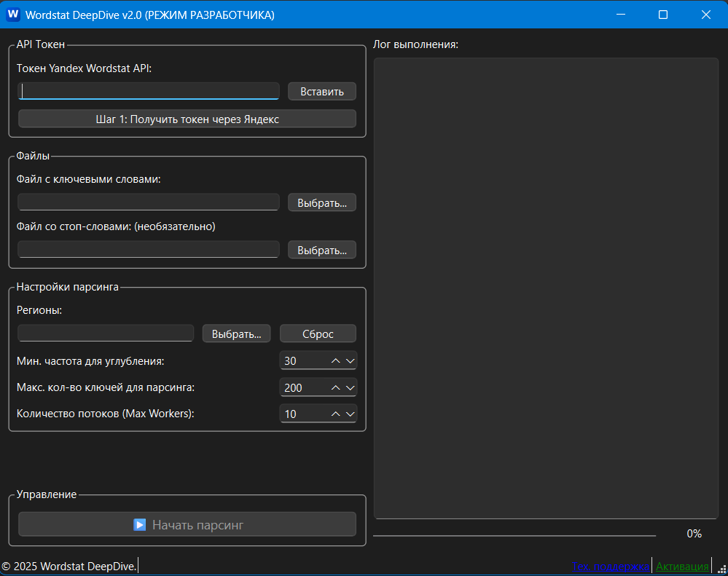The height and width of the screenshot is (576, 728).
Task: Click the regions text field
Action: point(106,333)
